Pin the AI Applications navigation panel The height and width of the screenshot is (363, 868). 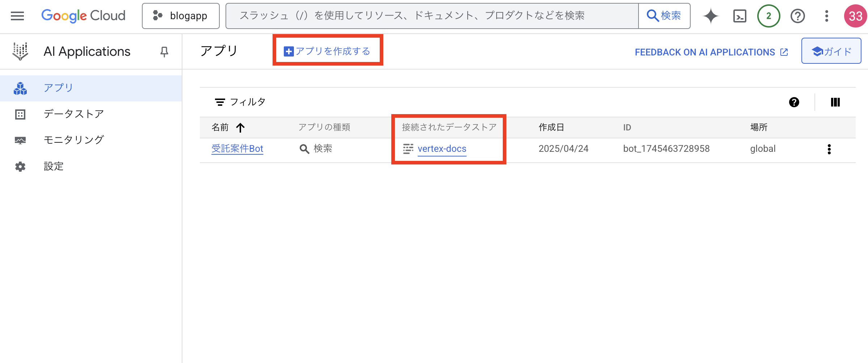click(x=164, y=51)
